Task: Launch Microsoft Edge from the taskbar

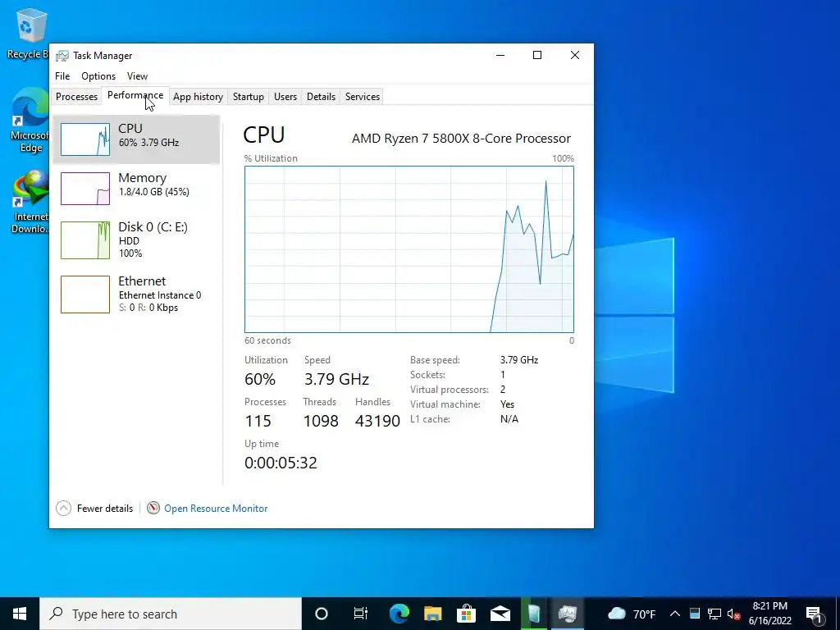Action: (x=399, y=614)
